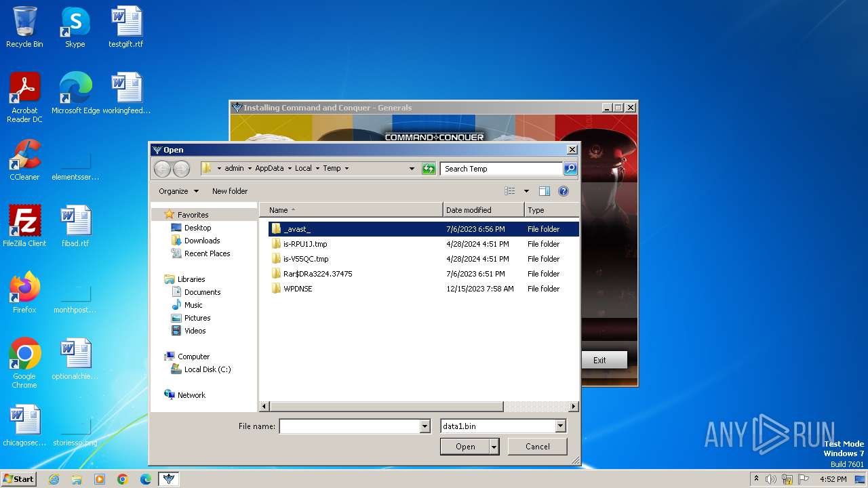The height and width of the screenshot is (488, 868).
Task: Cancel the Open dialog
Action: [538, 446]
